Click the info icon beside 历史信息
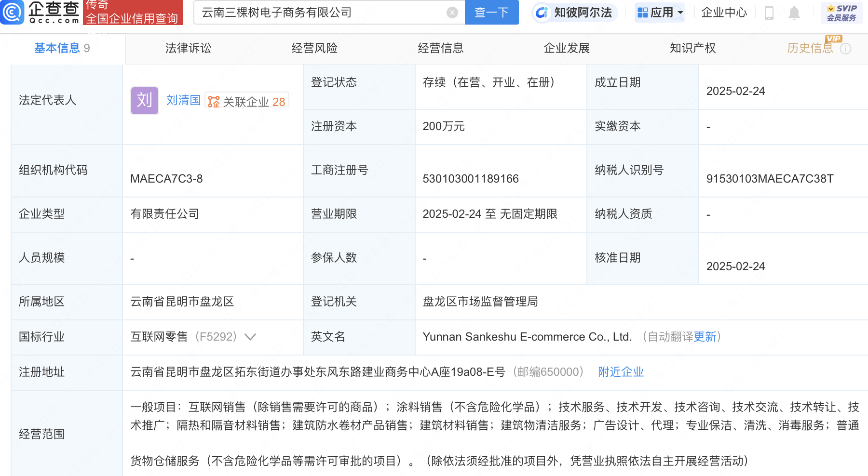Viewport: 868px width, 476px height. (846, 49)
